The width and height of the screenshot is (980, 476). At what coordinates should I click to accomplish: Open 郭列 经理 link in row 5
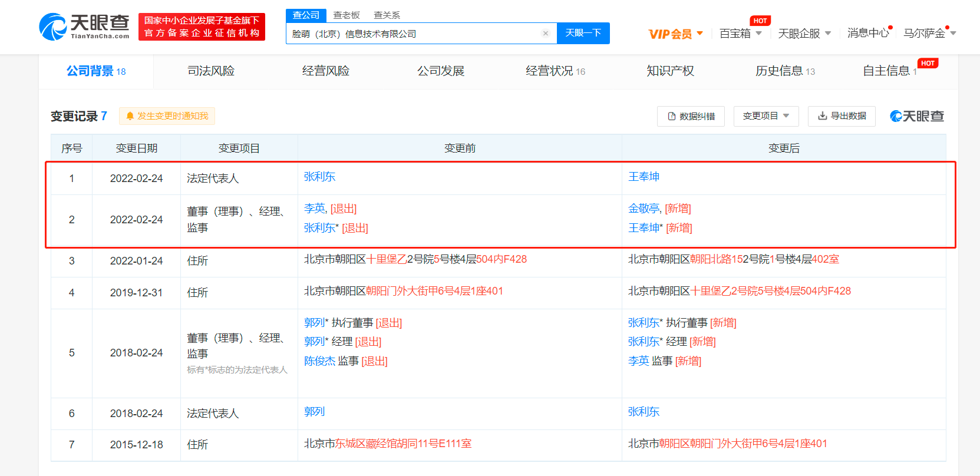coord(315,342)
